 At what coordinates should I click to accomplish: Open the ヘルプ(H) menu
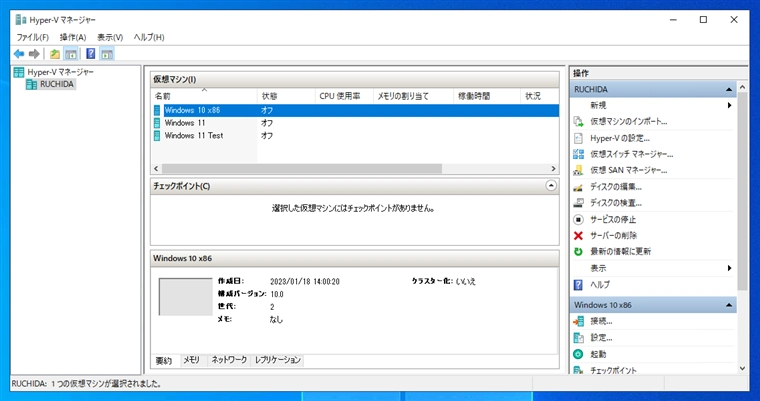tap(149, 37)
